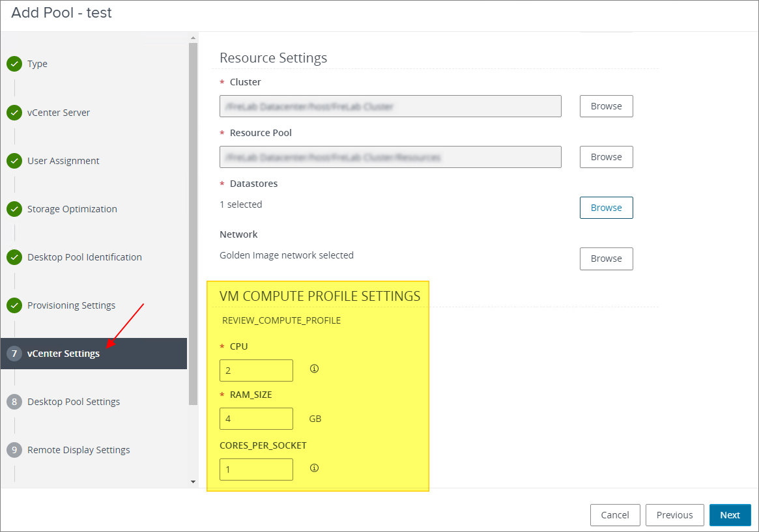Click the Storage Optimization checkmark icon
The height and width of the screenshot is (532, 759).
point(14,209)
